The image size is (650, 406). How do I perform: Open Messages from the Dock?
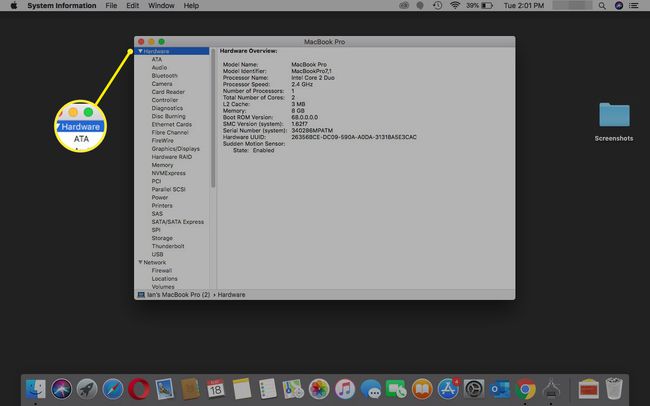[x=371, y=389]
